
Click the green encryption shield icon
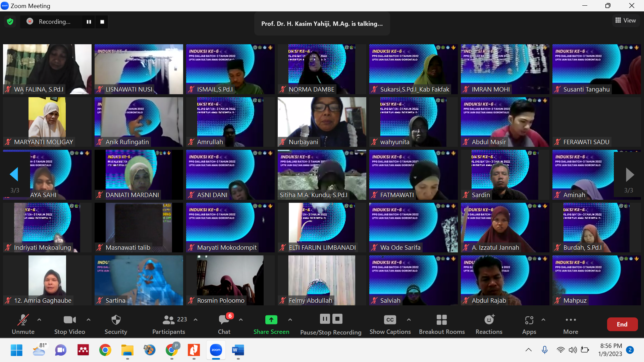(x=10, y=22)
